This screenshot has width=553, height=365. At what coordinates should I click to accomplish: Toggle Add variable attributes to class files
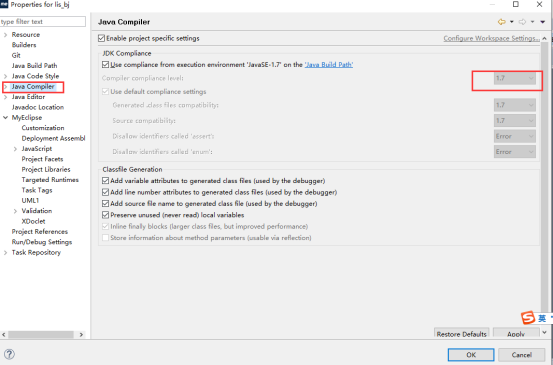pos(105,181)
